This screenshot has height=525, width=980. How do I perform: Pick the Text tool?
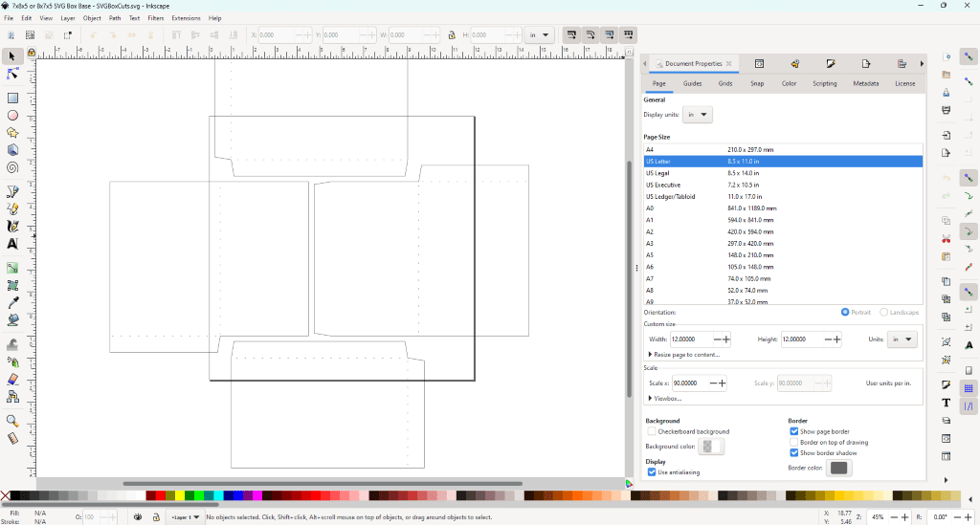point(12,244)
